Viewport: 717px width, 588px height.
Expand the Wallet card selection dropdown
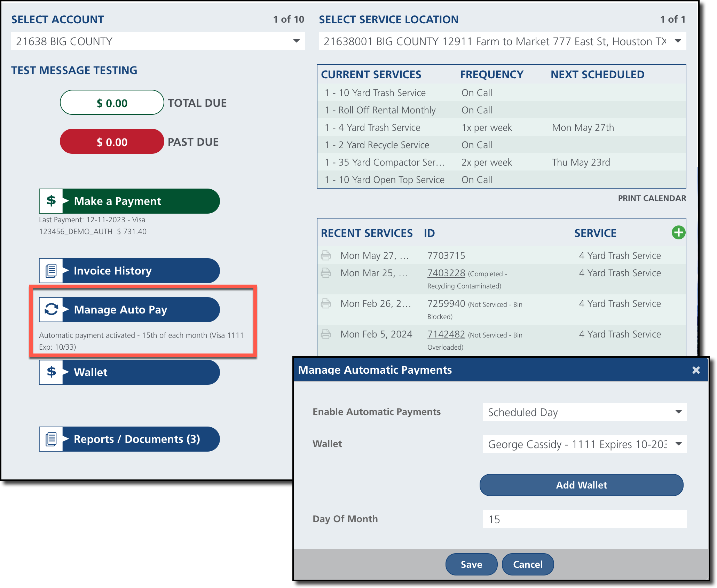(584, 444)
